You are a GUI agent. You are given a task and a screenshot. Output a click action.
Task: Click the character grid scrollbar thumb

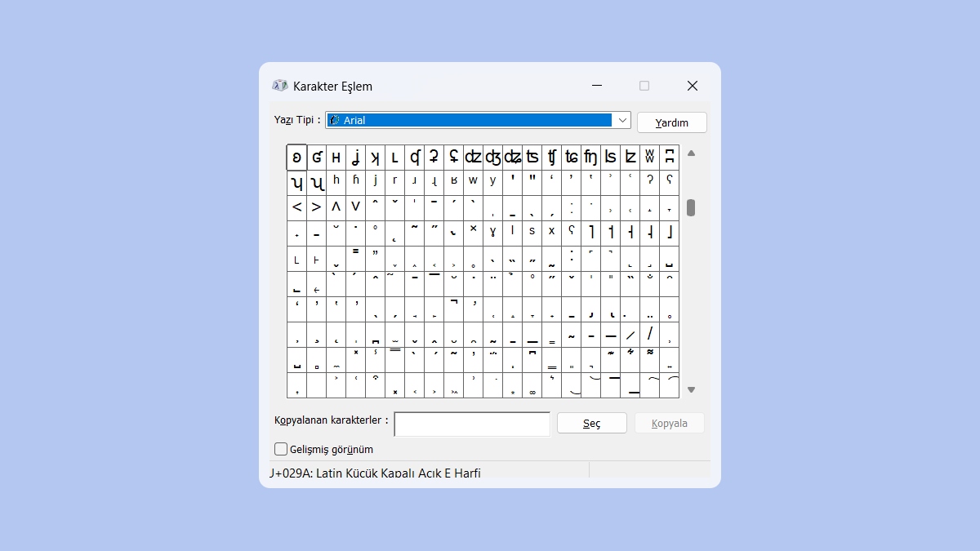[691, 207]
